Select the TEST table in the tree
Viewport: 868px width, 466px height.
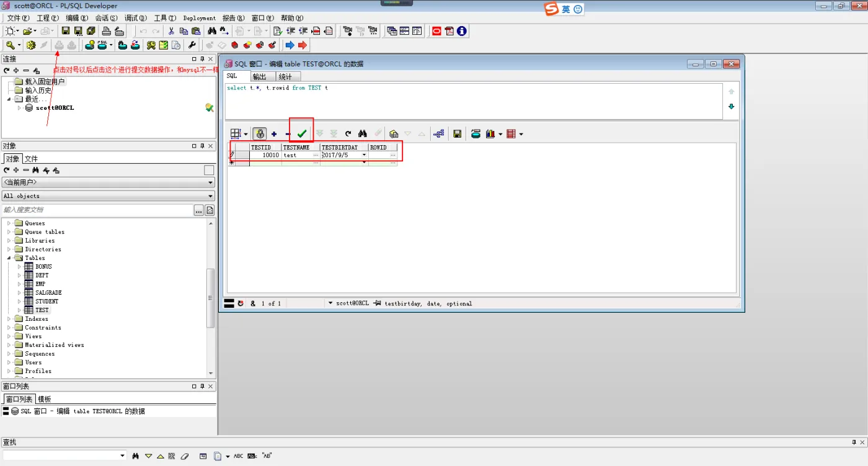click(42, 310)
